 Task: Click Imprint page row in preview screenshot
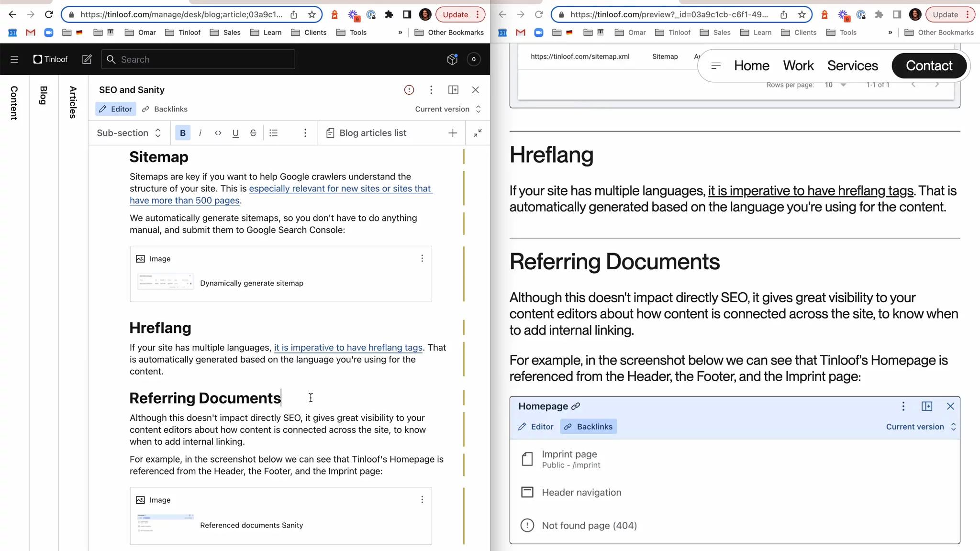(735, 459)
